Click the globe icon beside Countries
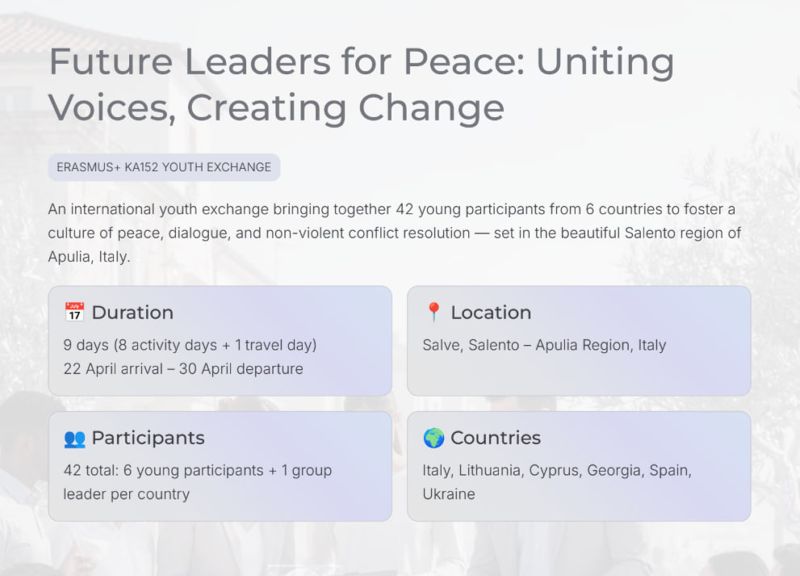800x576 pixels. pos(433,438)
